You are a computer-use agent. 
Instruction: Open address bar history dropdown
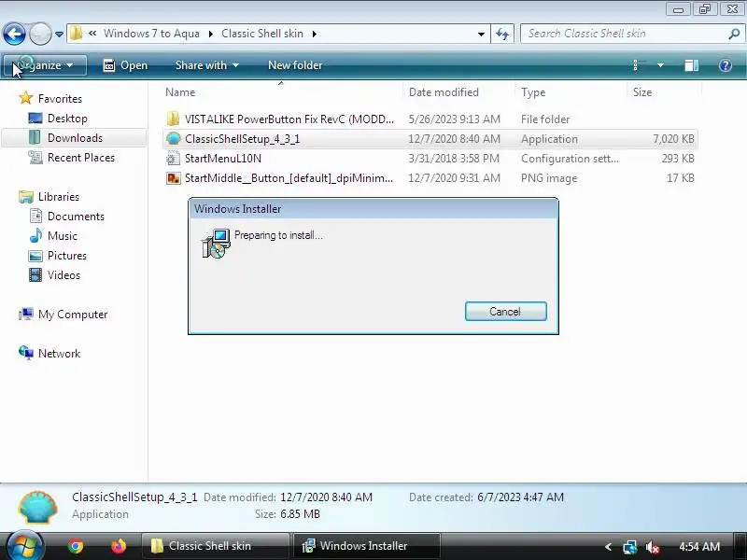481,34
